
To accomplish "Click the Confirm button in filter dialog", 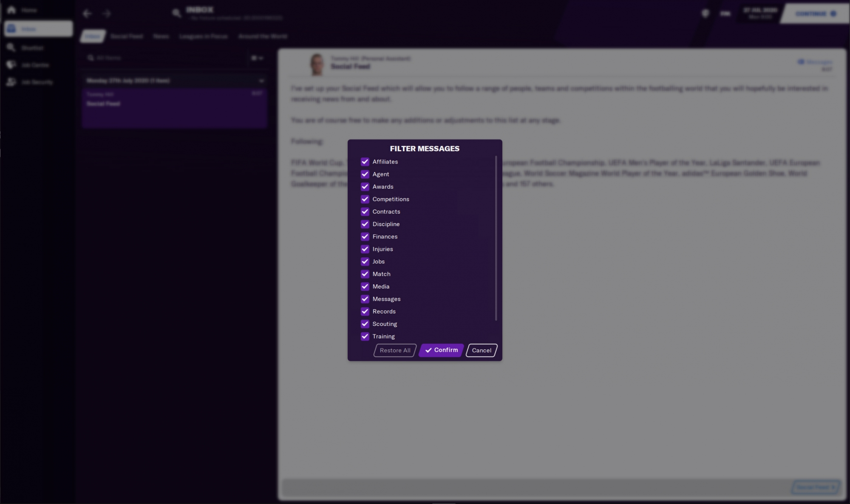I will coord(441,350).
